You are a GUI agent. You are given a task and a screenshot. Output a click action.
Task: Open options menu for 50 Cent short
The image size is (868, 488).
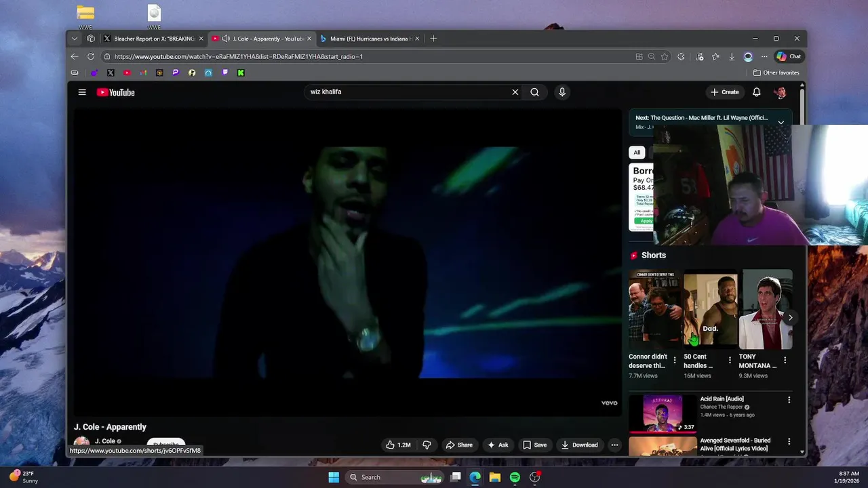[730, 360]
